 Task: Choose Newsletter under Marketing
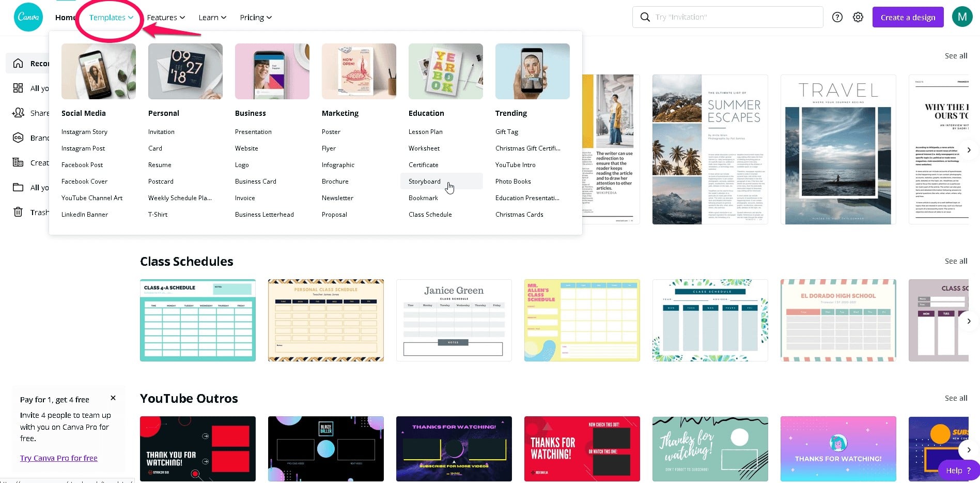point(337,198)
